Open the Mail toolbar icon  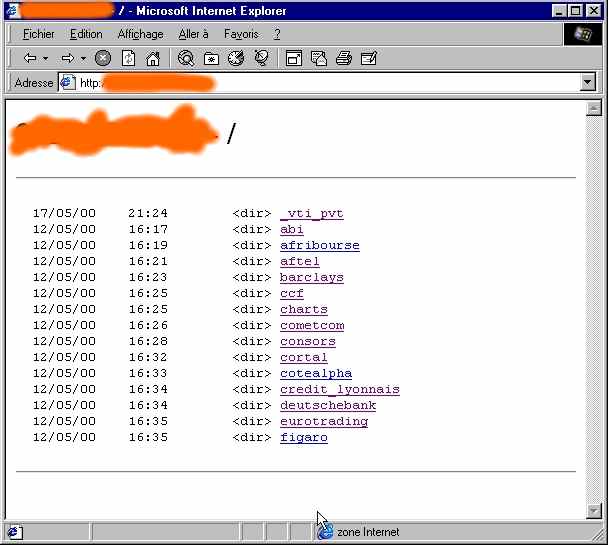point(319,59)
